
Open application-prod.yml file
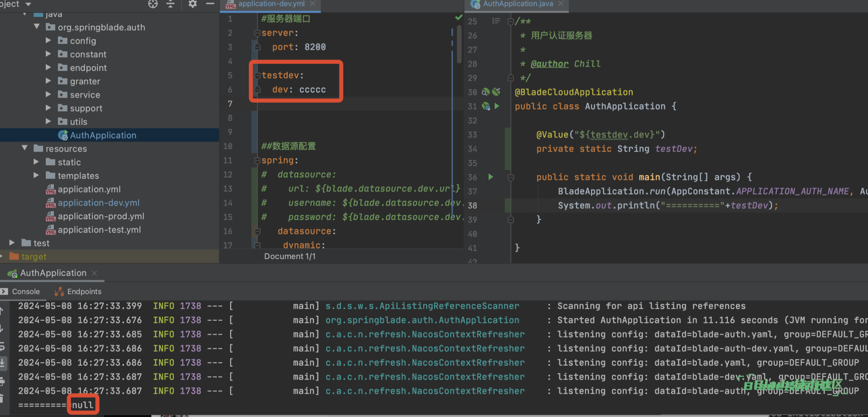[x=101, y=216]
